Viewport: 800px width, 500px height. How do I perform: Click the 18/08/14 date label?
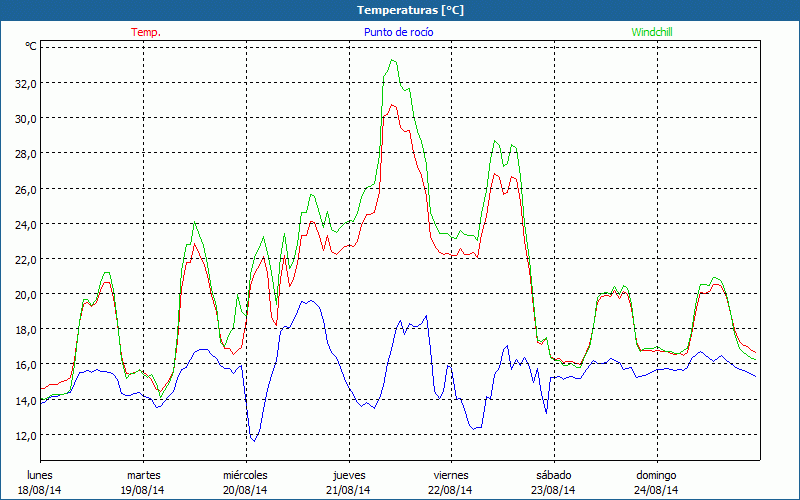pyautogui.click(x=40, y=490)
